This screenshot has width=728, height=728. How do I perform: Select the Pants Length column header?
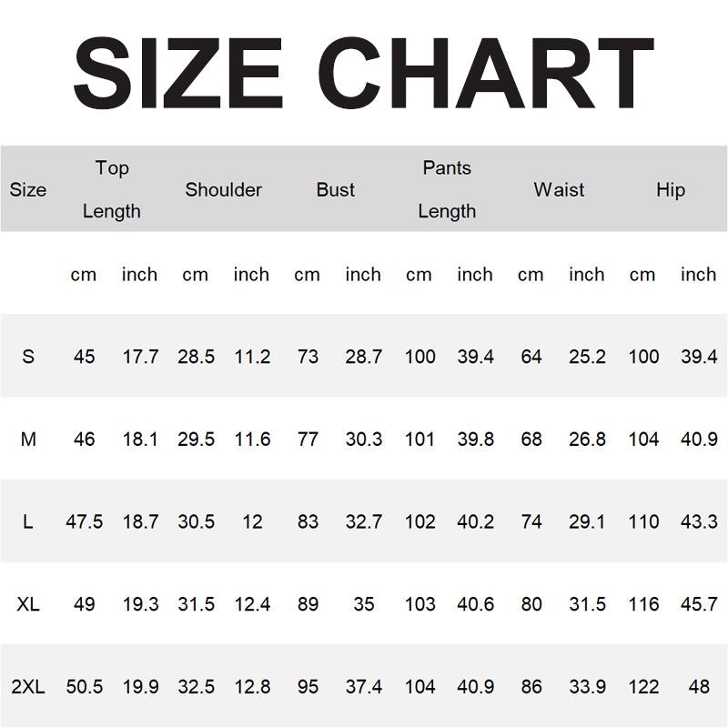tap(447, 189)
